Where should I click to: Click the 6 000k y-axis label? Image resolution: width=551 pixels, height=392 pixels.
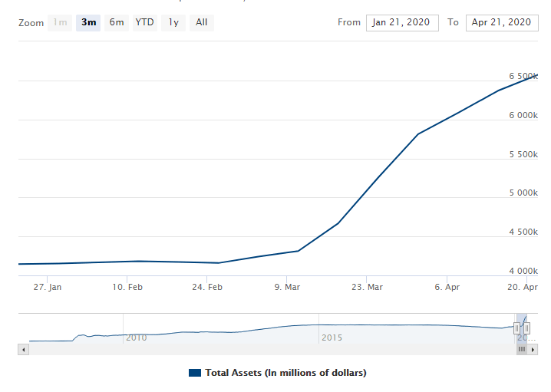pyautogui.click(x=523, y=115)
